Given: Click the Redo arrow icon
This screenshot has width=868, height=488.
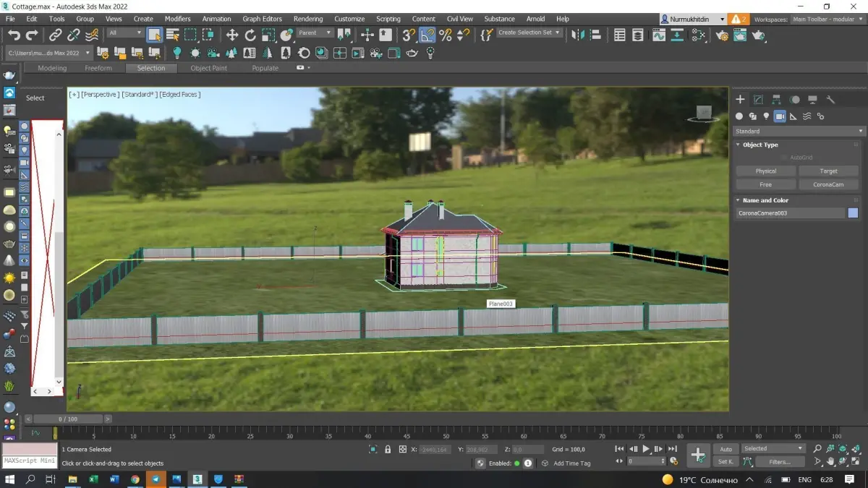Looking at the screenshot, I should pyautogui.click(x=32, y=35).
